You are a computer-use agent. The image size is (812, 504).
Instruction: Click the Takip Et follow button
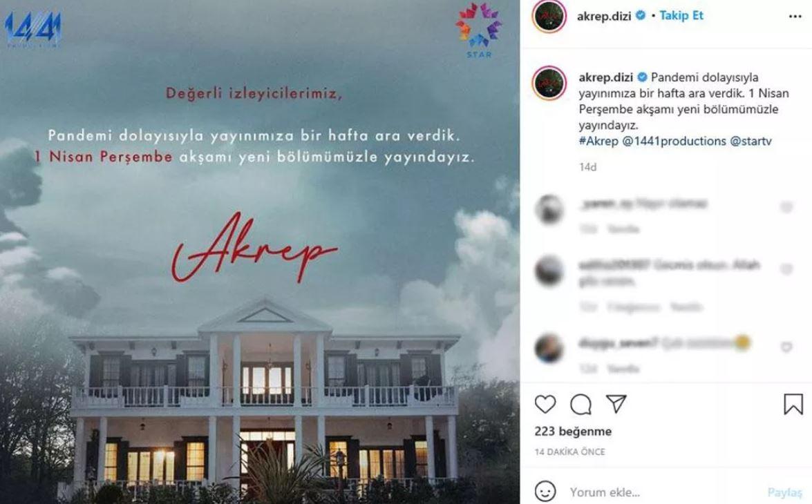click(x=681, y=15)
